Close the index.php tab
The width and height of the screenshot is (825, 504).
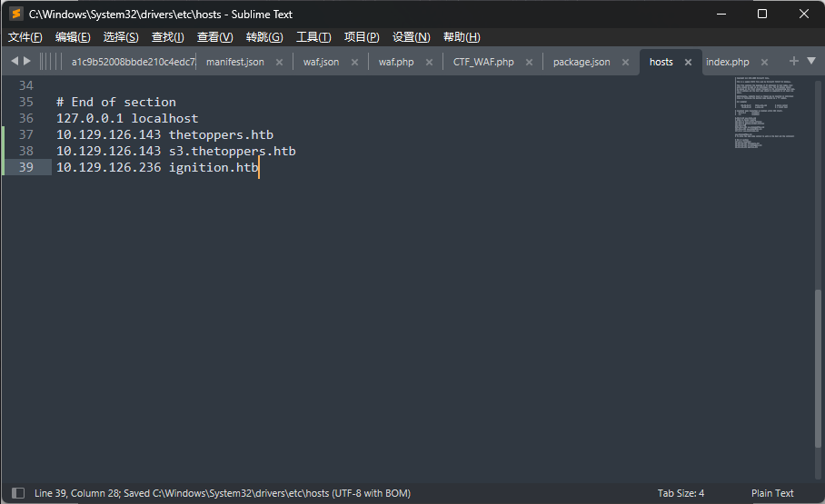tap(764, 63)
